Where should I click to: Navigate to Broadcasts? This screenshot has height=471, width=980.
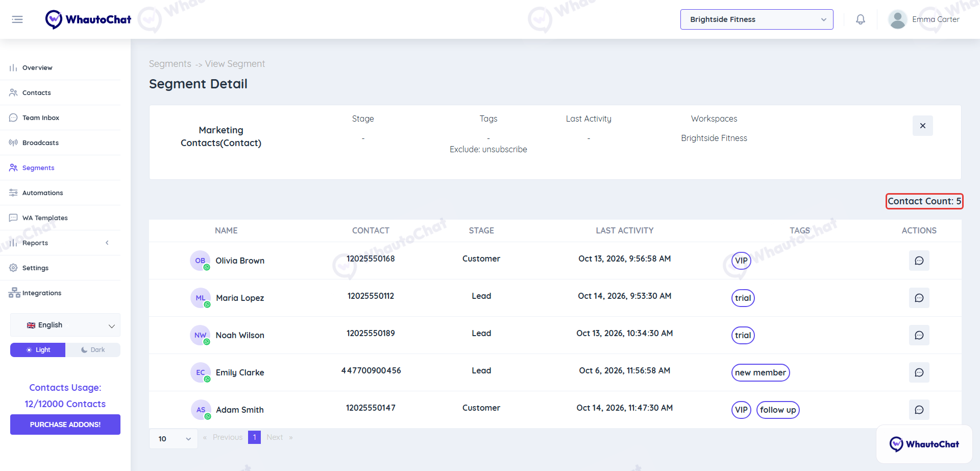[60, 143]
